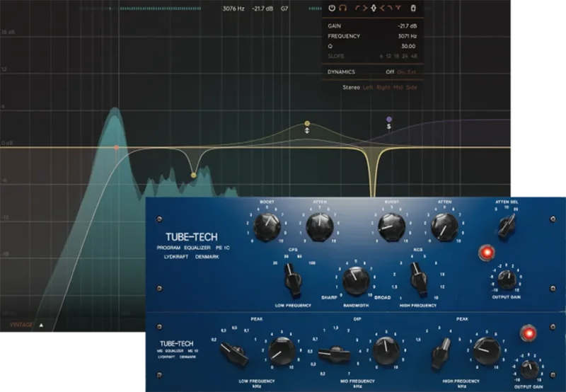Click the ME 1B high Peak gain knob

[487, 351]
